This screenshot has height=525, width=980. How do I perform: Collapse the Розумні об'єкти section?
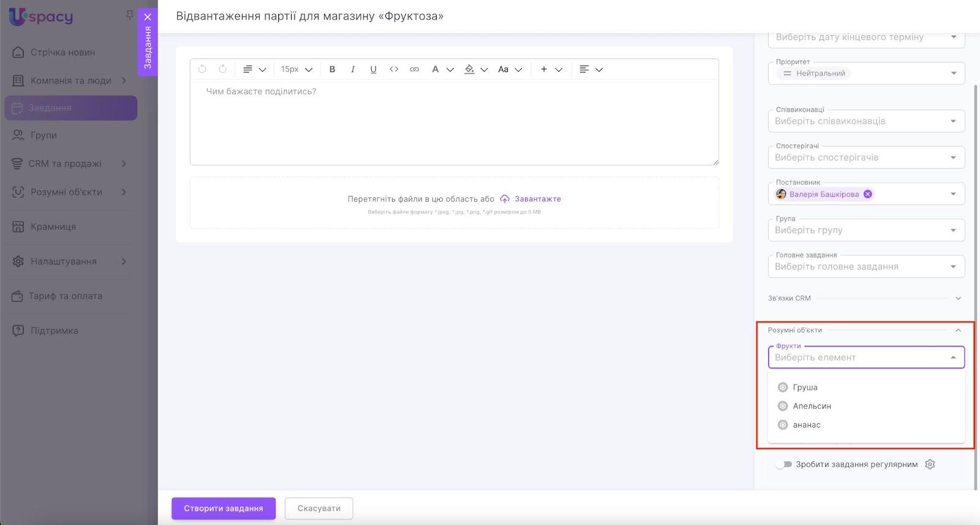pos(959,330)
